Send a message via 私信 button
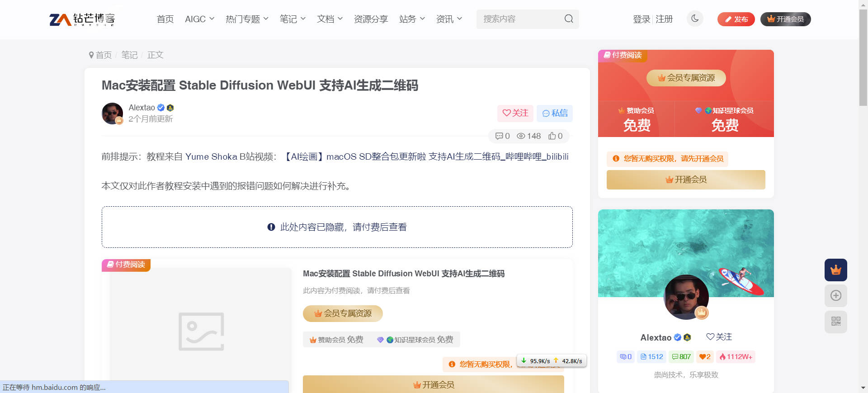Viewport: 868px width, 393px height. (555, 113)
